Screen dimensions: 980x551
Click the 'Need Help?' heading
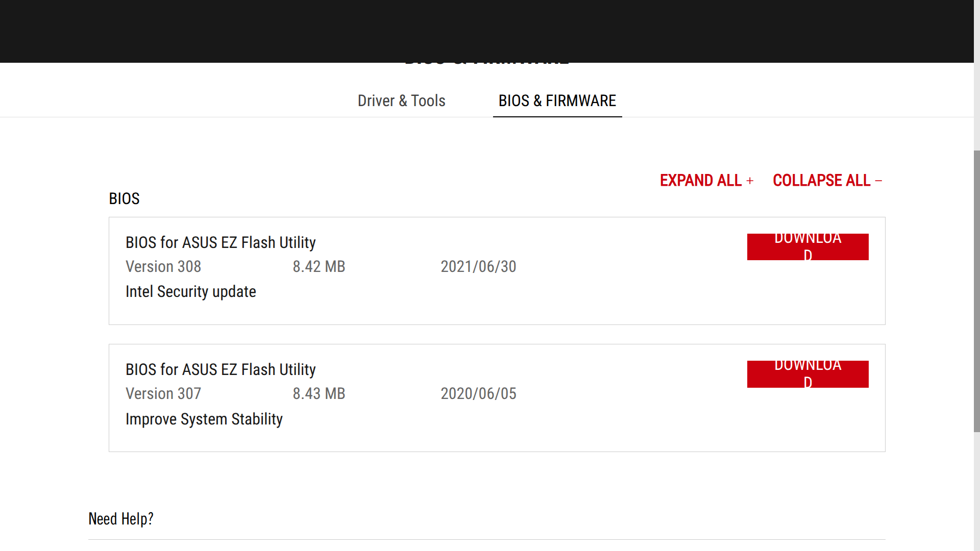pyautogui.click(x=121, y=519)
